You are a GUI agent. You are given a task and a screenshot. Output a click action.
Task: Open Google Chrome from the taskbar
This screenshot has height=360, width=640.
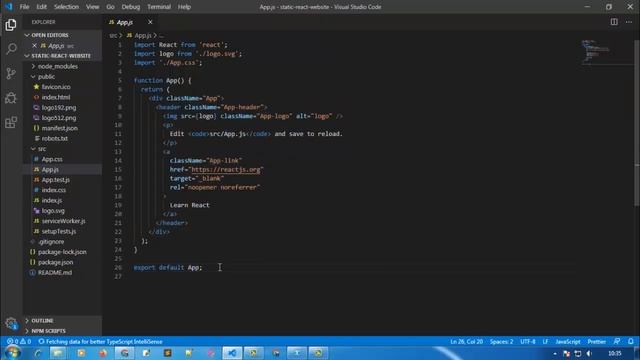click(x=124, y=353)
